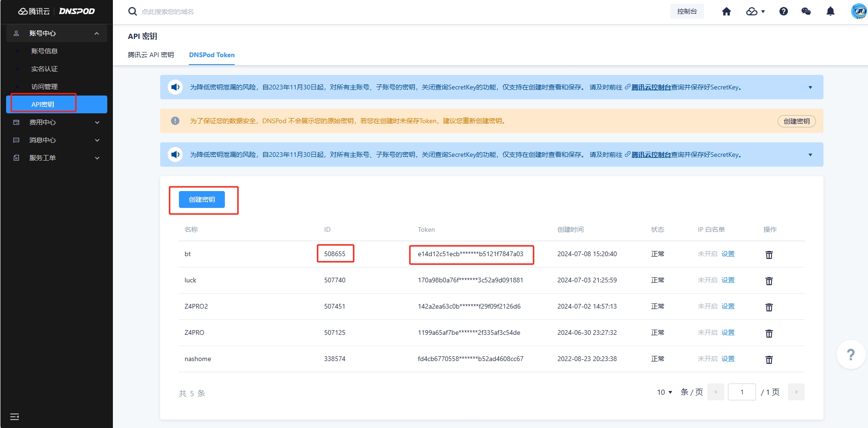Viewport: 868px width, 428px height.
Task: Expand the 消息中心 sidebar section
Action: tap(56, 140)
